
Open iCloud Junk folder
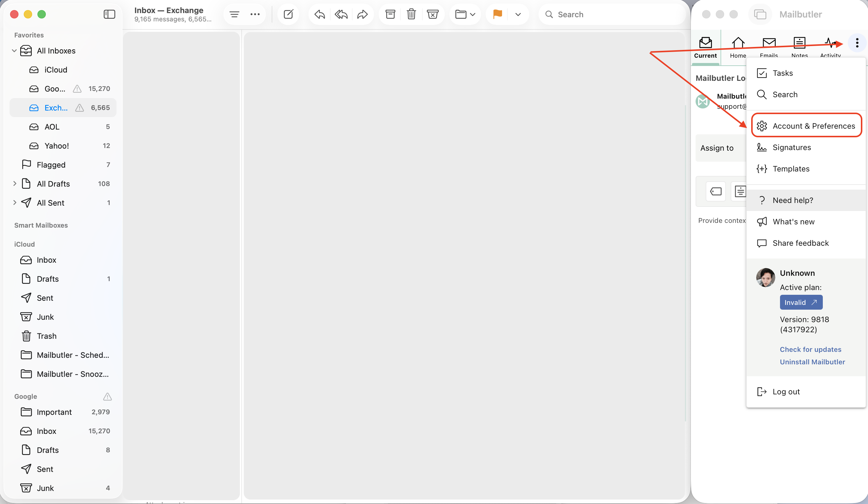[x=63, y=317]
